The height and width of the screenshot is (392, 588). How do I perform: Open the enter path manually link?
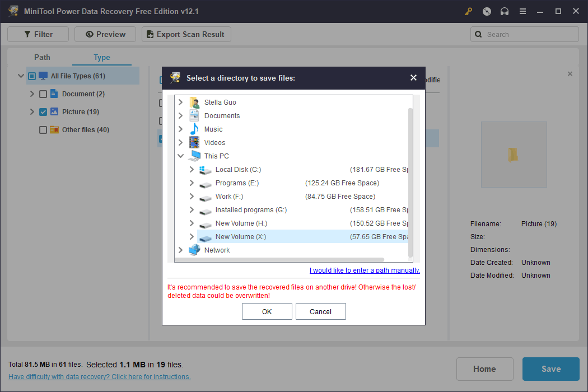point(364,270)
